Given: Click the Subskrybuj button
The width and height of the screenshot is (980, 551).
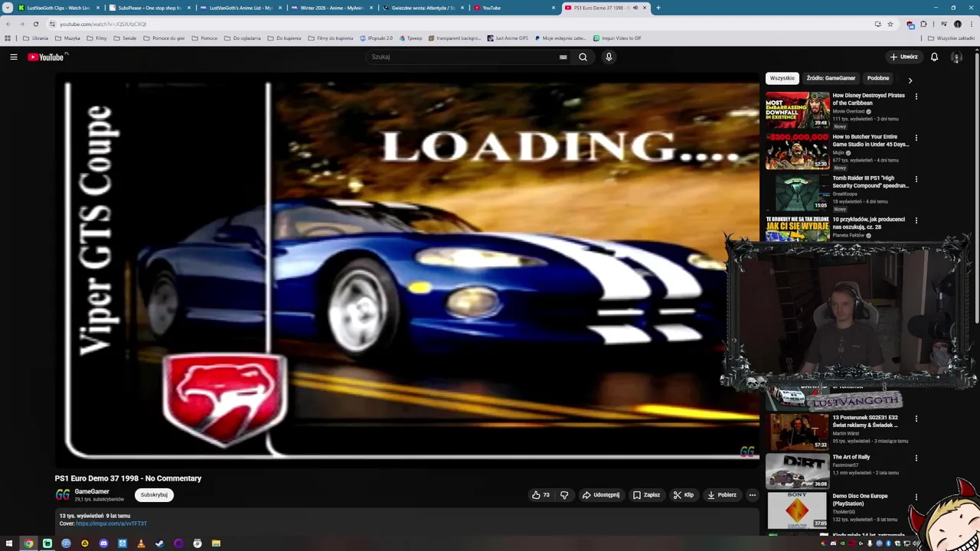Looking at the screenshot, I should pos(154,495).
